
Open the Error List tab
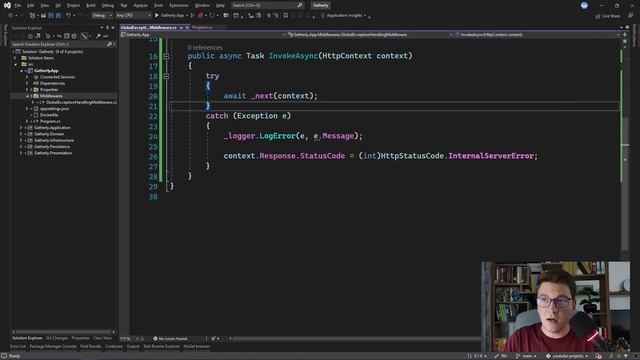pyautogui.click(x=18, y=346)
